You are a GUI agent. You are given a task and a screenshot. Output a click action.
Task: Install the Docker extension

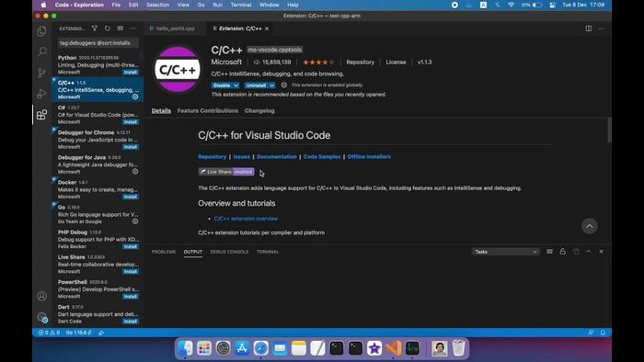tap(131, 197)
